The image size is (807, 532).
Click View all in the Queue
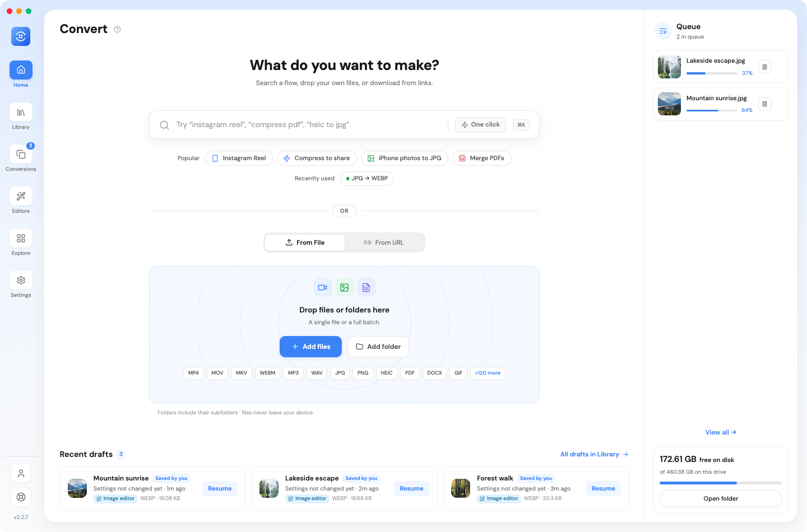click(721, 432)
